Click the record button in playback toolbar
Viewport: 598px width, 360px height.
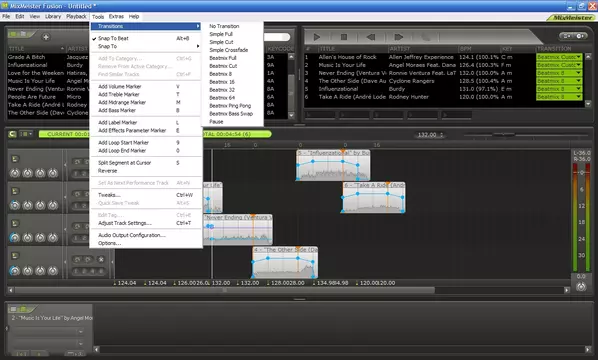click(426, 37)
